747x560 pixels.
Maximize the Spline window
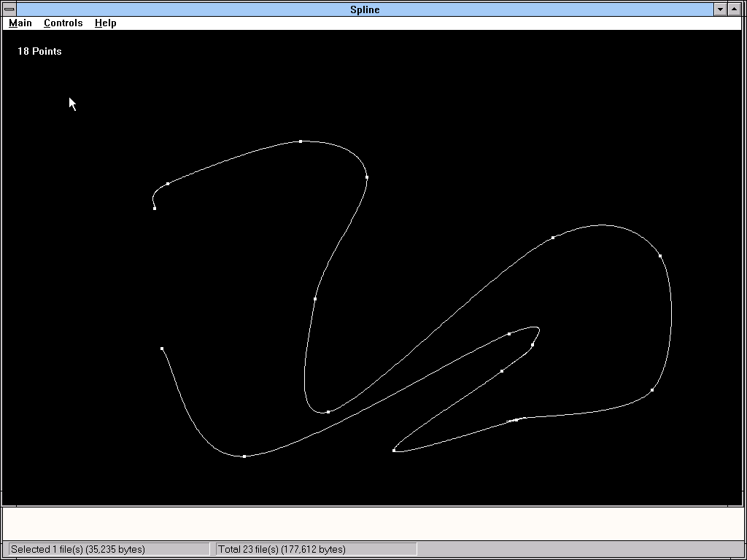734,9
